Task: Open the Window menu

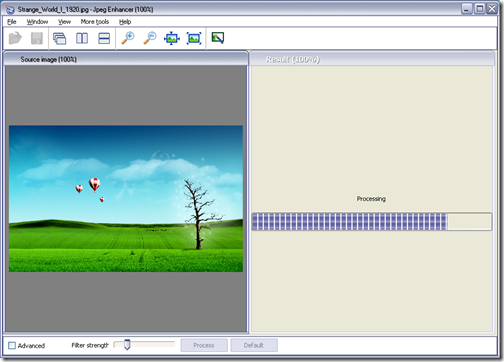Action: (x=37, y=22)
